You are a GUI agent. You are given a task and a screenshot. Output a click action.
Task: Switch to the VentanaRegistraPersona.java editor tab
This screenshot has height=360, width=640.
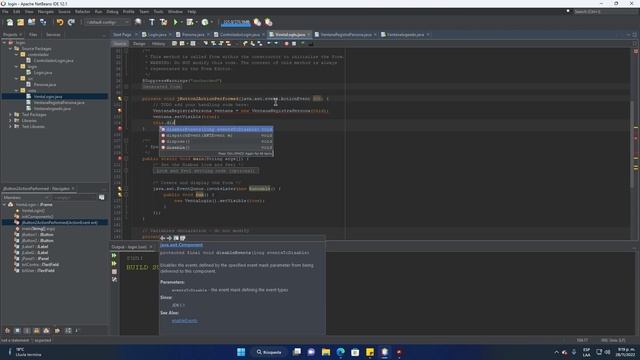click(x=345, y=35)
